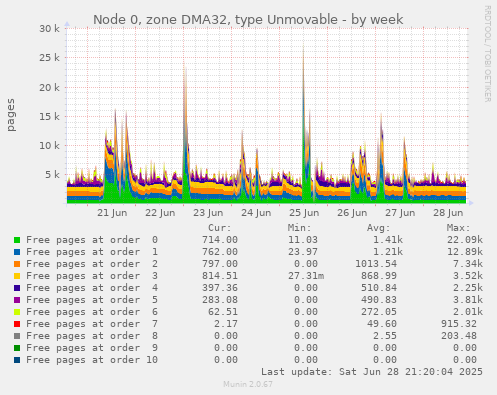Click the 12.89k max value for order 1
The width and height of the screenshot is (497, 395).
465,252
